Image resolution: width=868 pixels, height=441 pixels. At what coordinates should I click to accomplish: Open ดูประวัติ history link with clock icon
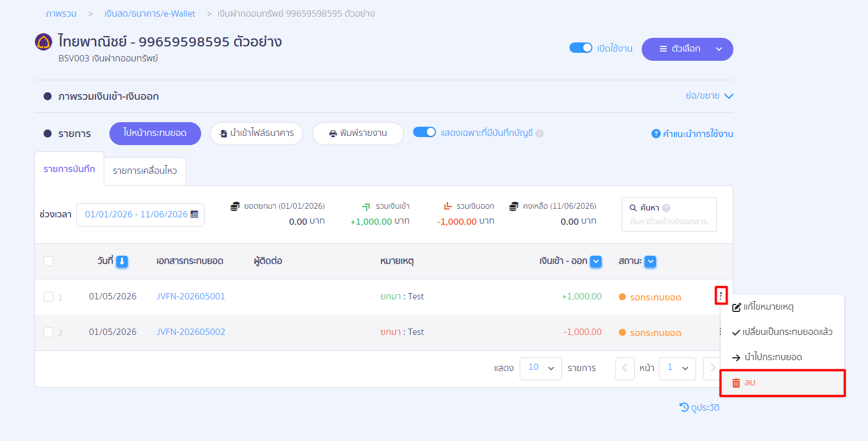pos(700,408)
